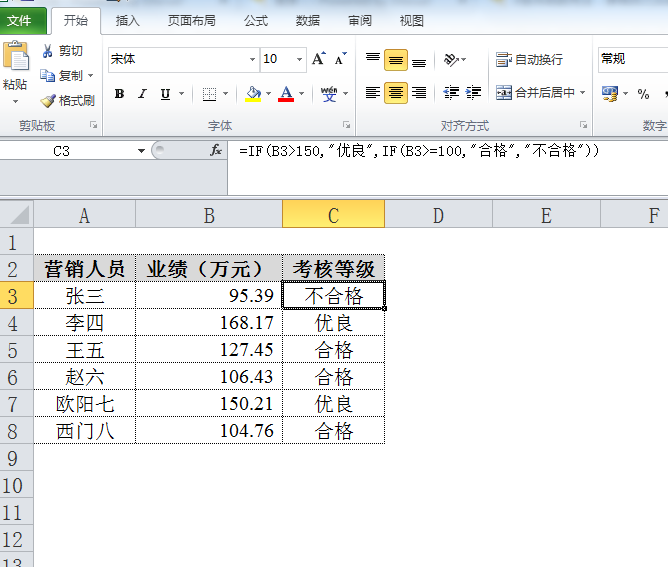Toggle Italic formatting
668x567 pixels.
pyautogui.click(x=142, y=94)
